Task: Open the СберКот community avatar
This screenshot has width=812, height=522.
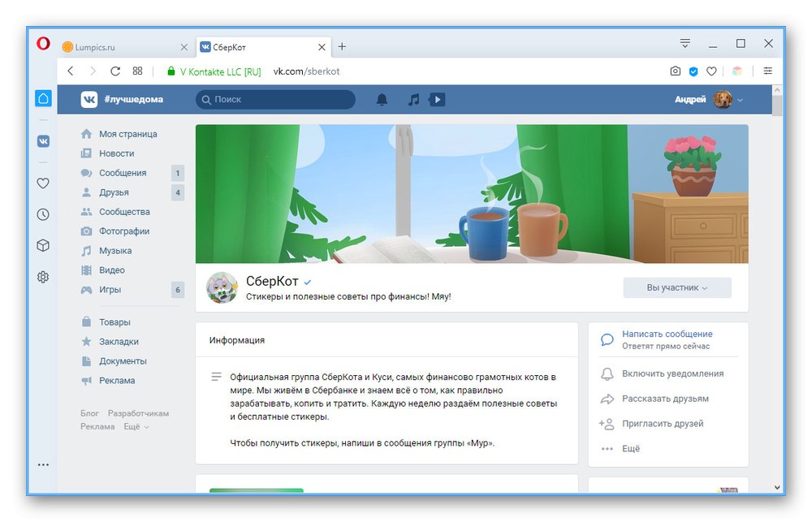Action: tap(222, 287)
